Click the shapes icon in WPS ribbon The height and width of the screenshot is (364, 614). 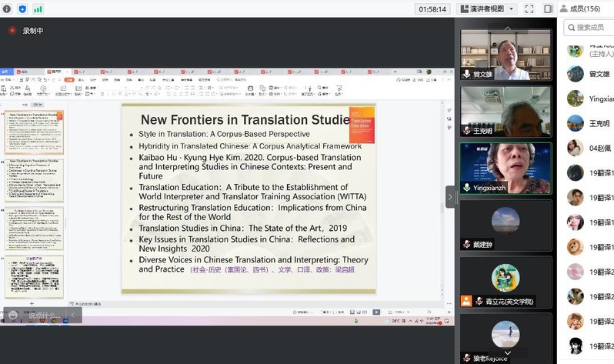pos(262,90)
